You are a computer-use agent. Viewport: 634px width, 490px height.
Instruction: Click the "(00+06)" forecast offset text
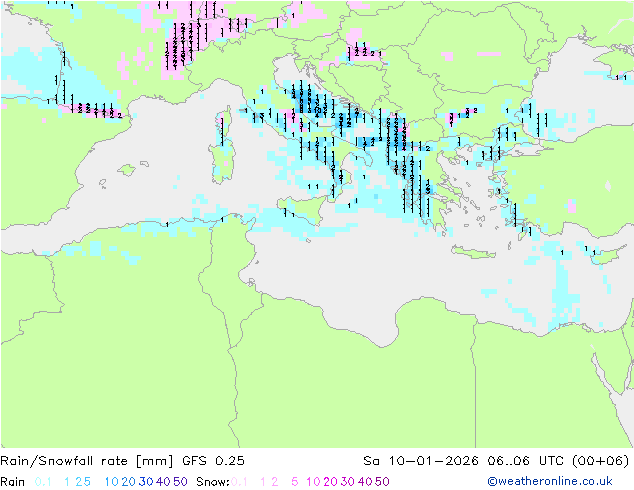(601, 461)
